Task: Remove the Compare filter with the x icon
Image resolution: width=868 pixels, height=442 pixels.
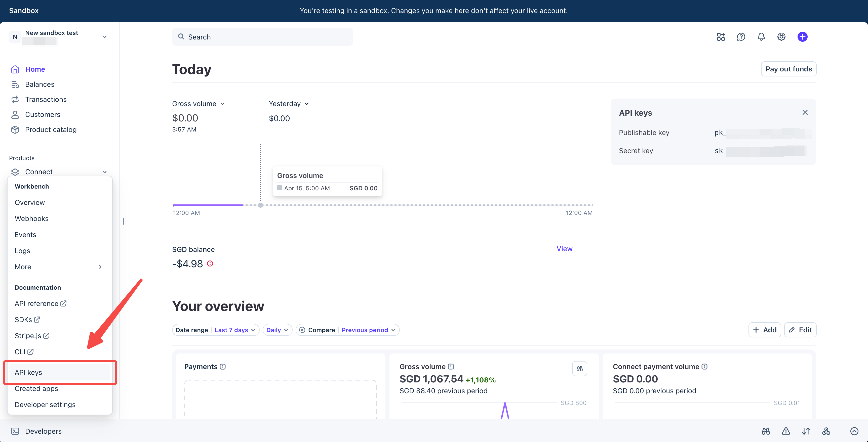Action: coord(302,330)
